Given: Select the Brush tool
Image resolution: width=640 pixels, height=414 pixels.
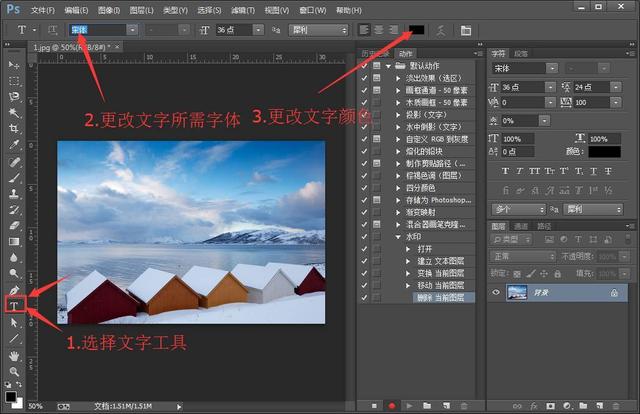Looking at the screenshot, I should point(14,178).
